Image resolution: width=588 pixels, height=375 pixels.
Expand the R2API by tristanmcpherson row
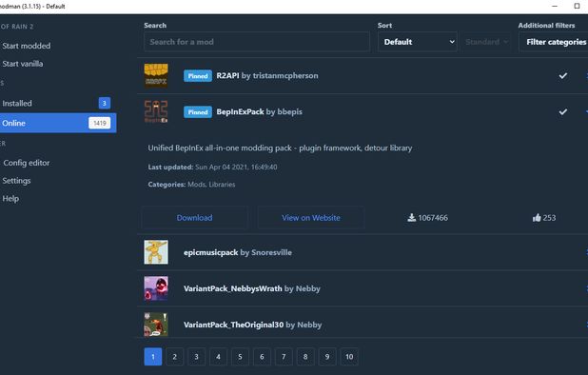[x=363, y=76]
